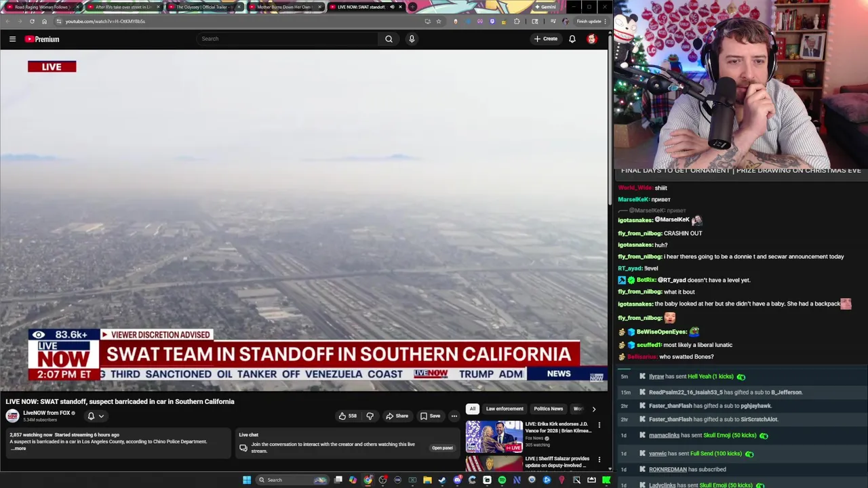Viewport: 868px width, 488px height.
Task: Click the Finish update button
Action: click(x=589, y=21)
